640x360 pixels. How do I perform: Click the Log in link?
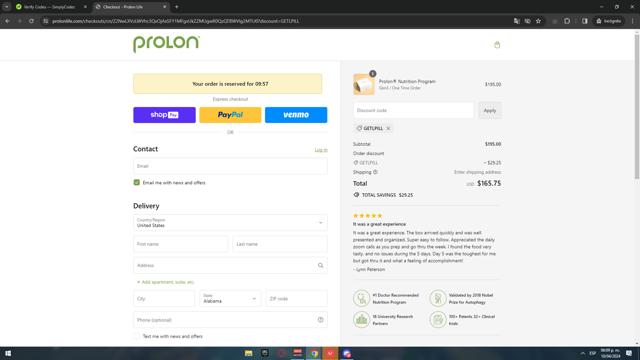click(321, 150)
